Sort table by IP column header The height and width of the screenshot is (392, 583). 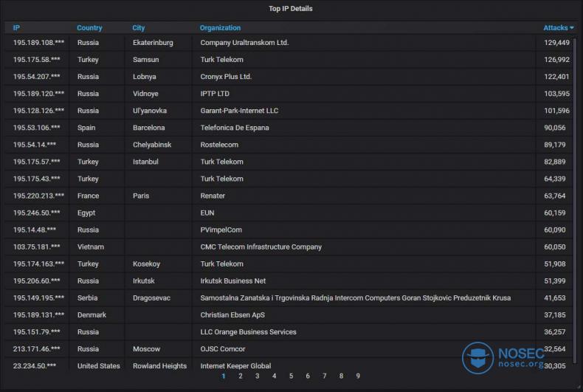tap(16, 28)
